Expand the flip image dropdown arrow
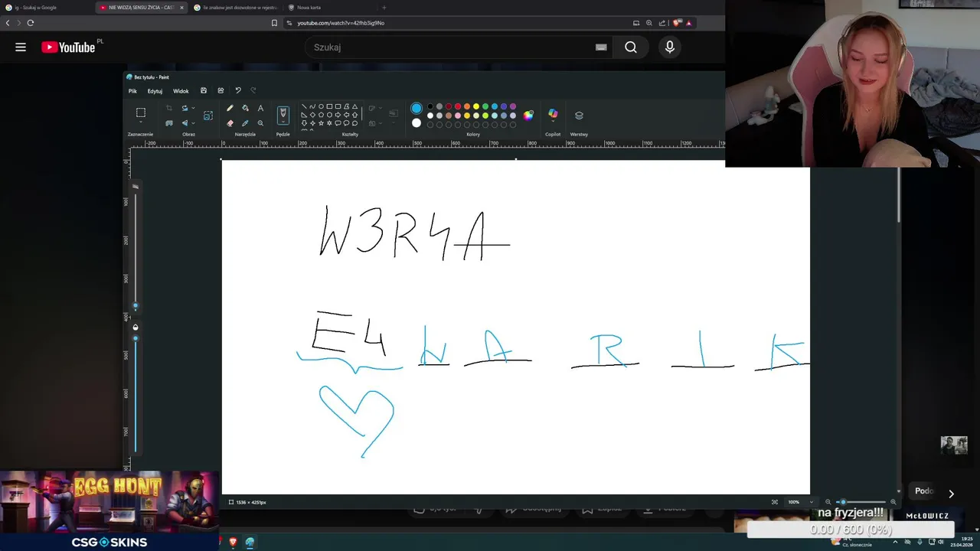Screen dimensions: 980x551 click(193, 123)
